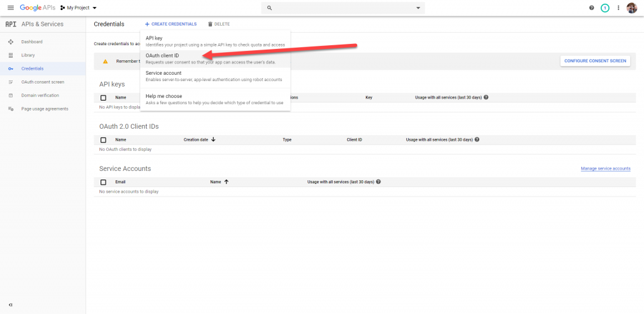This screenshot has width=644, height=314.
Task: Click the Key column header
Action: pyautogui.click(x=369, y=97)
